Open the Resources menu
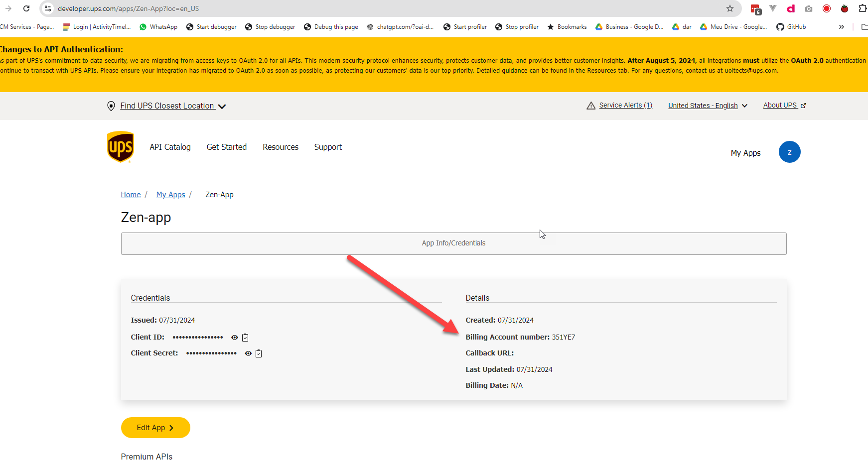868x463 pixels. (x=281, y=147)
